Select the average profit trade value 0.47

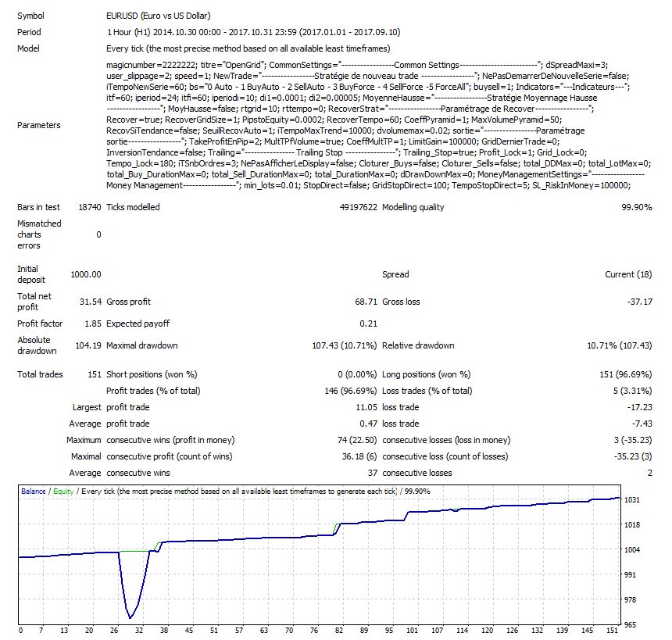click(369, 424)
